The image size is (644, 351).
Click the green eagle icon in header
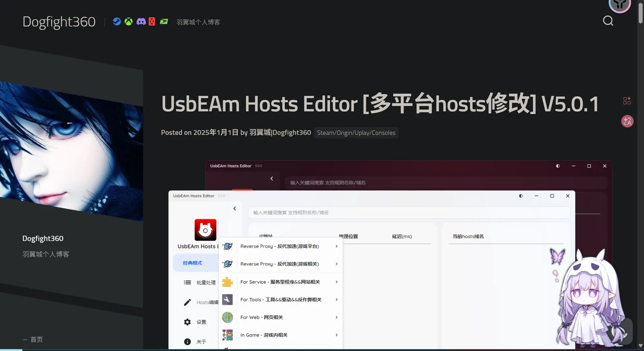click(164, 21)
